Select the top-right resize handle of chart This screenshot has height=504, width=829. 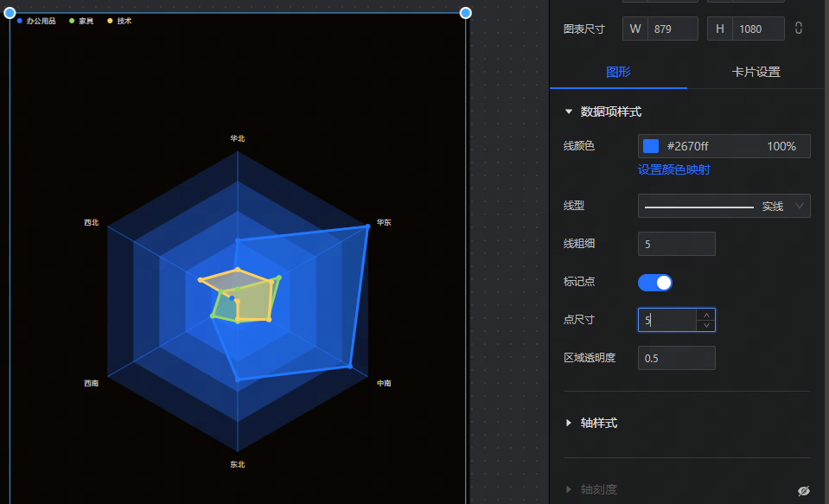[465, 13]
